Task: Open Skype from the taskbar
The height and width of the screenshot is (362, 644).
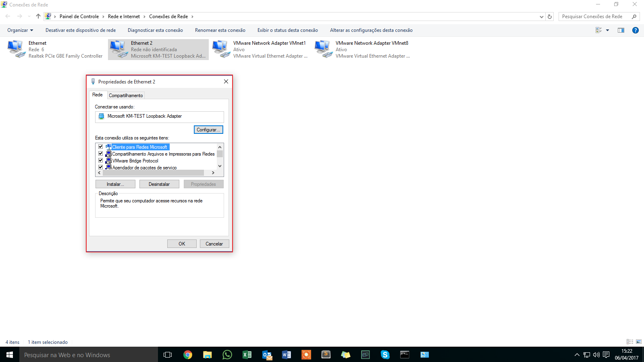Action: [x=385, y=355]
